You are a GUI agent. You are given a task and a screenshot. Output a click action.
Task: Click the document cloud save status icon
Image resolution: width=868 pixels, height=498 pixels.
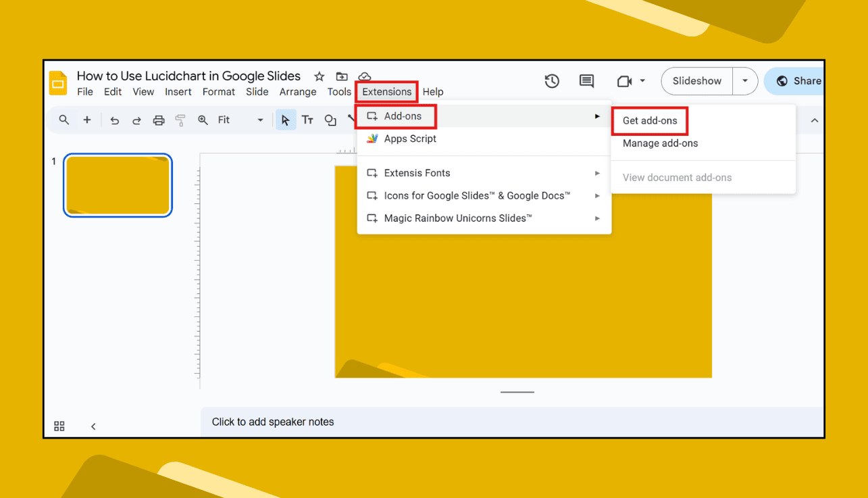[365, 76]
